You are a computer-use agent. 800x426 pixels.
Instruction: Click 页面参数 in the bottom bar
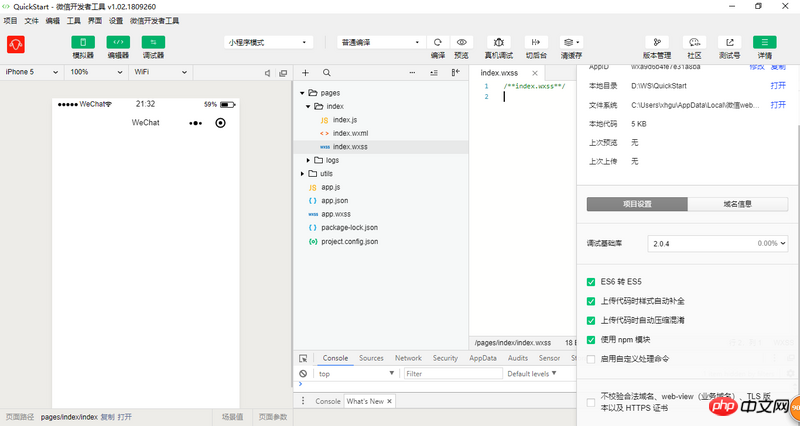point(272,417)
